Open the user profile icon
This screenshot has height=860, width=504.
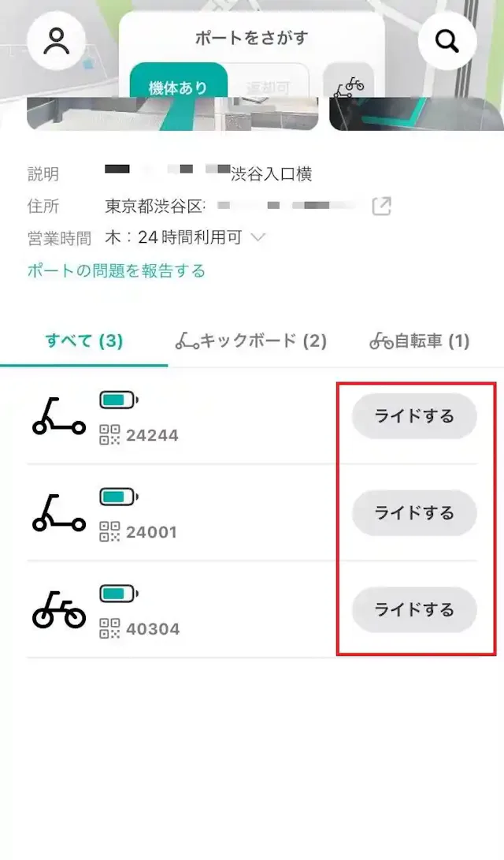point(57,41)
